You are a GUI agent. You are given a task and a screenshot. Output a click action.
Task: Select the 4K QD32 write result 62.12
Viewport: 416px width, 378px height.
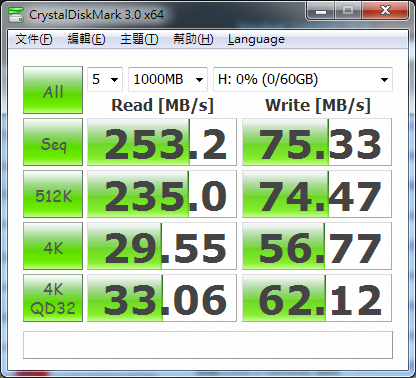[x=317, y=298]
